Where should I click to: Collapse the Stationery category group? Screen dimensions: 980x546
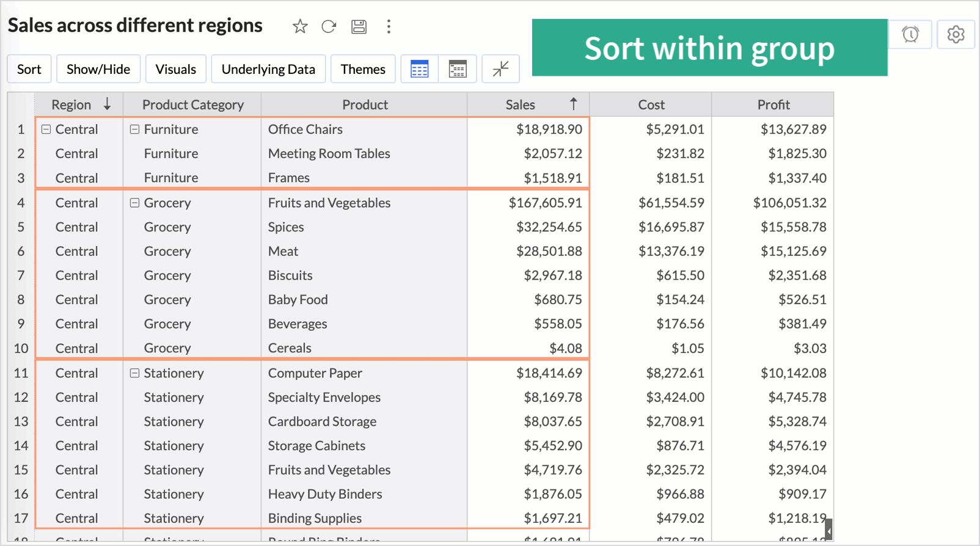pos(134,373)
